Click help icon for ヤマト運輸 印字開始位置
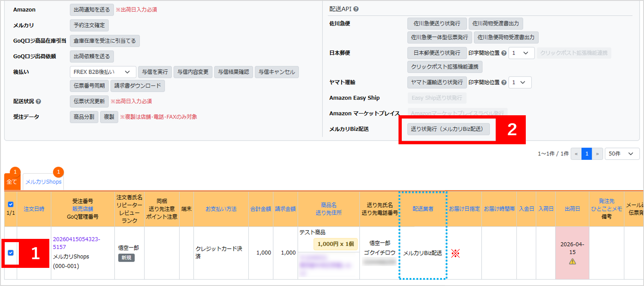The image size is (644, 286). click(x=504, y=83)
